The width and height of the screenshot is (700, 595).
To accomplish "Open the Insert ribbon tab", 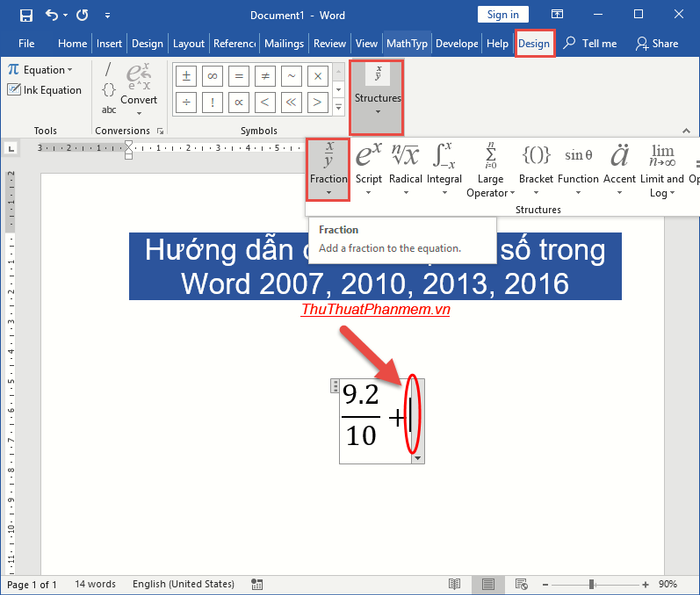I will pyautogui.click(x=107, y=44).
